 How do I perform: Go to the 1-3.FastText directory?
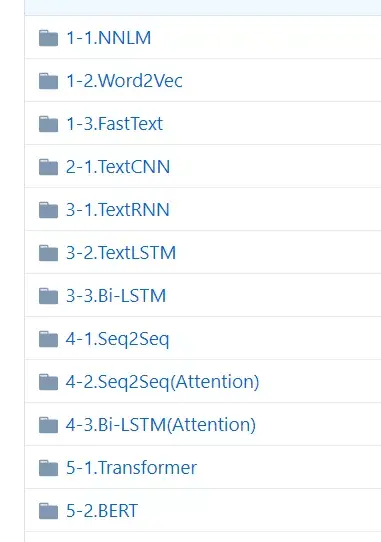(114, 124)
